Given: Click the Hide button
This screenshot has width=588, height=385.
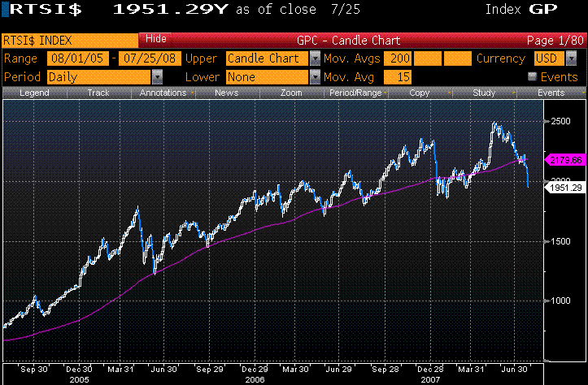Looking at the screenshot, I should (155, 39).
